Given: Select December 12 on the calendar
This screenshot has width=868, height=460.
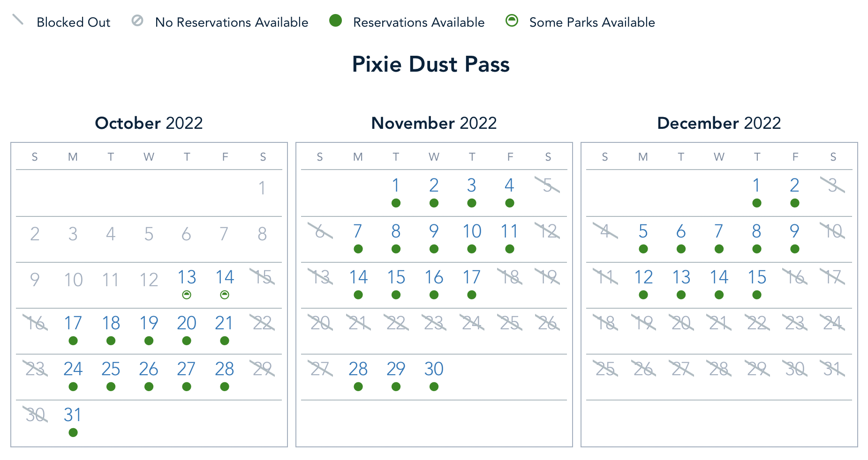Looking at the screenshot, I should (x=643, y=277).
